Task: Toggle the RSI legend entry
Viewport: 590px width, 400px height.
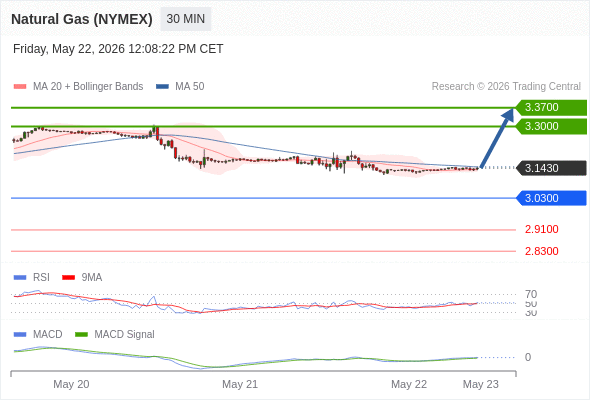Action: (41, 277)
